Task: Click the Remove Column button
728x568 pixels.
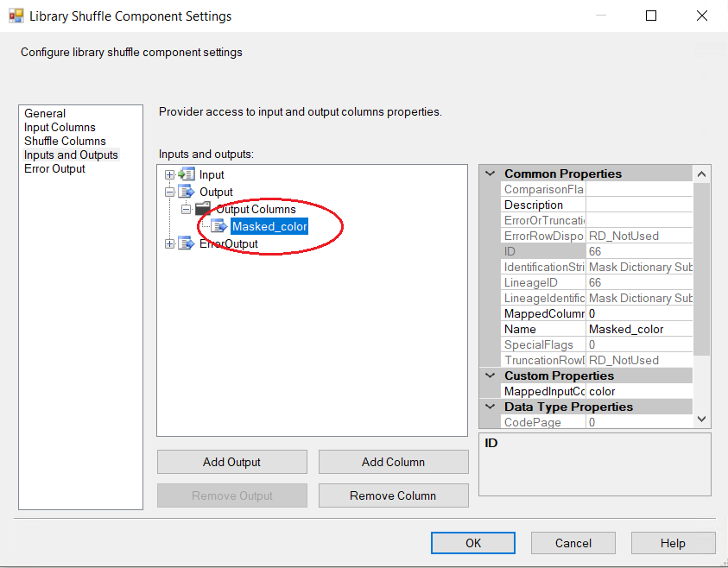Action: click(x=393, y=495)
